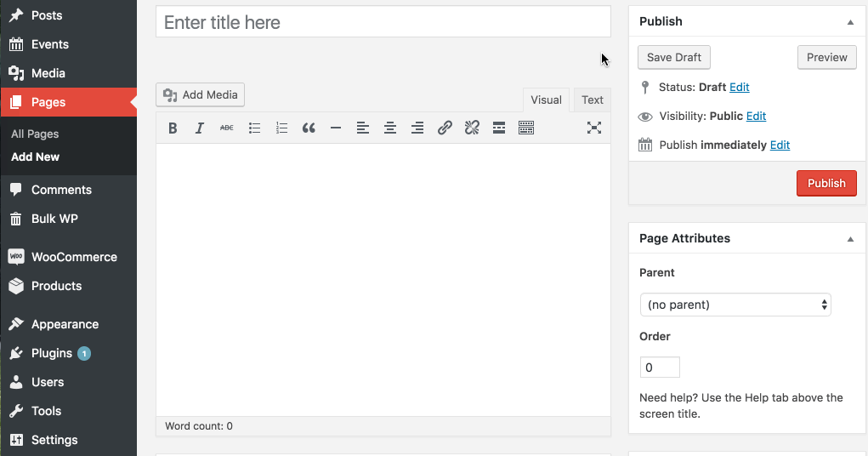Apply italic formatting in editor toolbar
Screen dimensions: 868x456
pos(200,128)
